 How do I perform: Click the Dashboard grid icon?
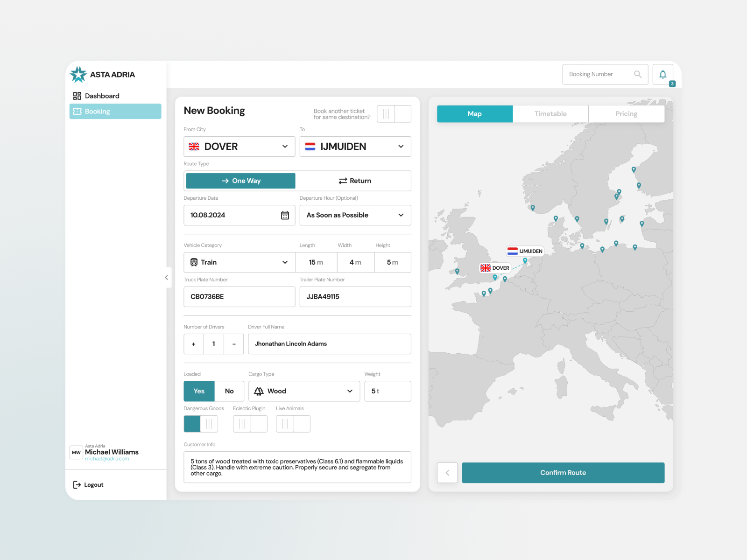click(77, 96)
